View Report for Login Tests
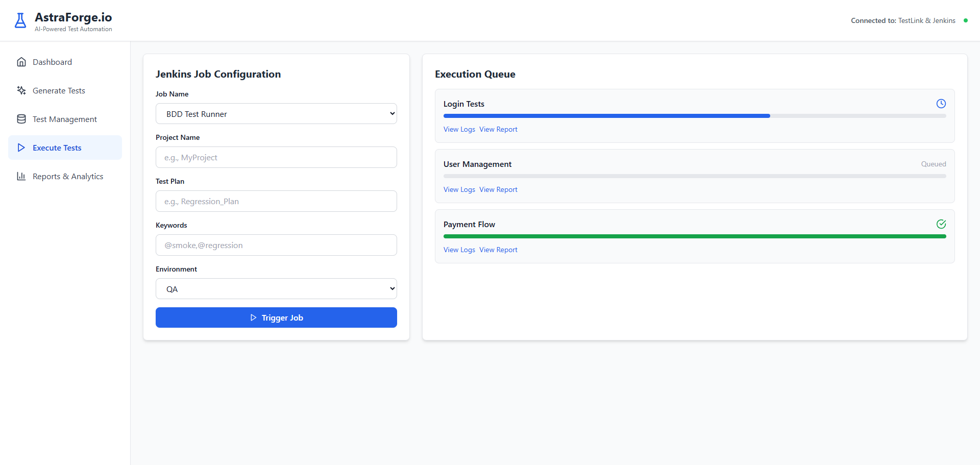Viewport: 980px width, 465px height. tap(498, 129)
